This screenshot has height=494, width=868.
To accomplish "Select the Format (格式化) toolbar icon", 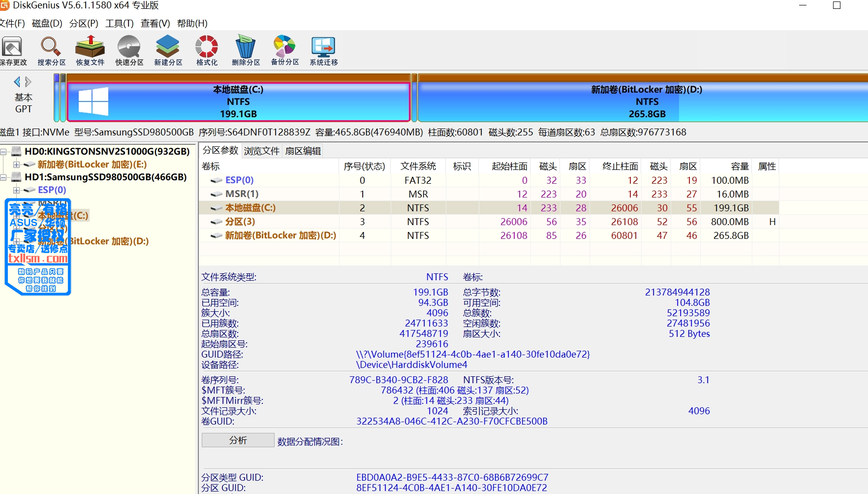I will (207, 50).
